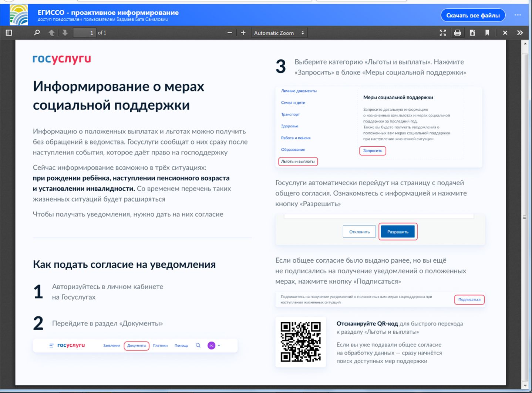The height and width of the screenshot is (393, 532).
Task: Click the ЕГИССО logo image
Action: point(18,15)
